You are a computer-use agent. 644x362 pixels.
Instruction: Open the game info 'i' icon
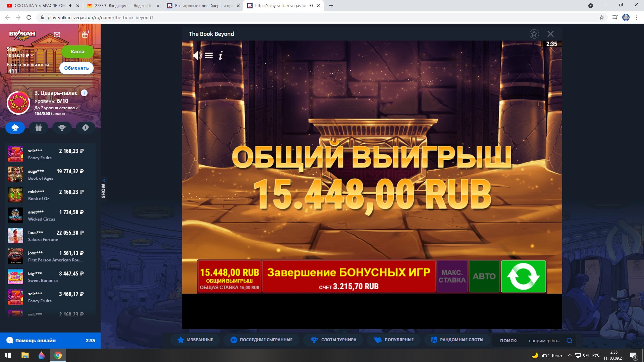coord(220,56)
